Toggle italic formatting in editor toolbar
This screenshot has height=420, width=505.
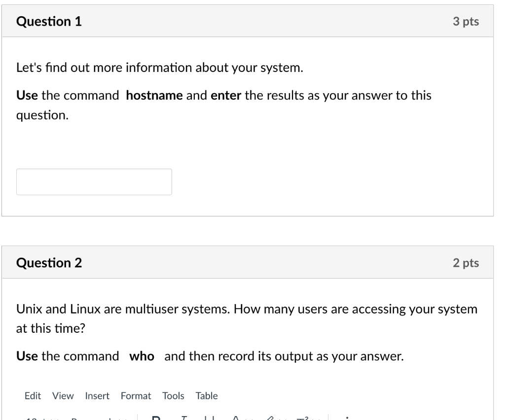[183, 418]
